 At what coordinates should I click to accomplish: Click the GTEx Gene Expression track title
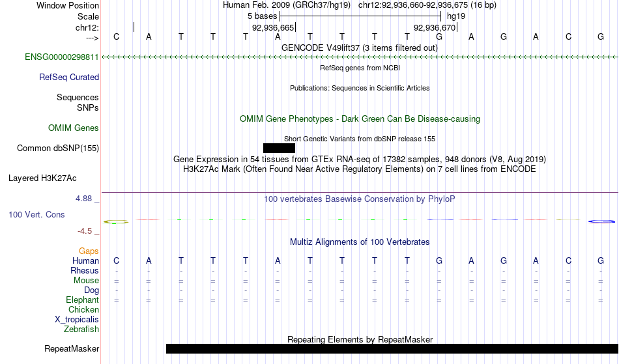pos(360,160)
